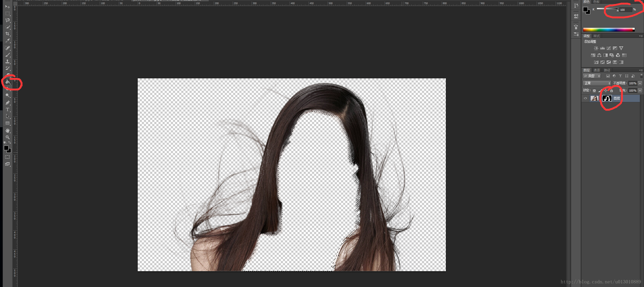Add Threshold adjustment
Screen dimensions: 644x287
click(609, 62)
